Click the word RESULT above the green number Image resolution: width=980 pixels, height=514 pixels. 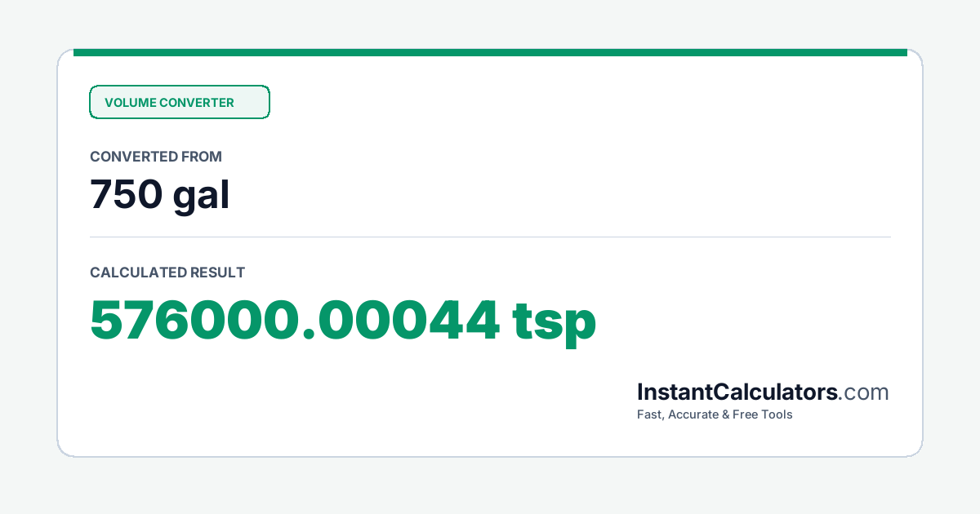point(217,273)
